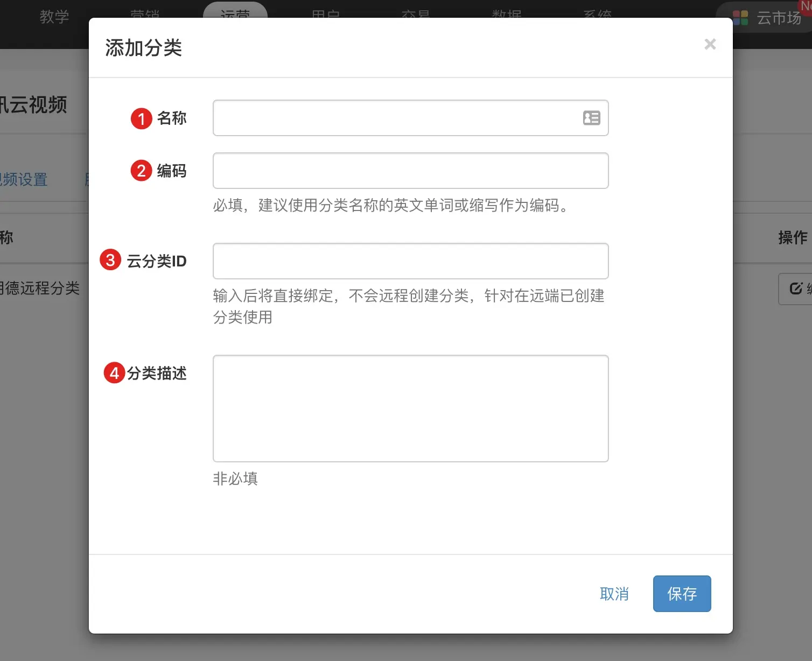Select the 频设置 tab in background page
This screenshot has width=812, height=661.
point(24,179)
